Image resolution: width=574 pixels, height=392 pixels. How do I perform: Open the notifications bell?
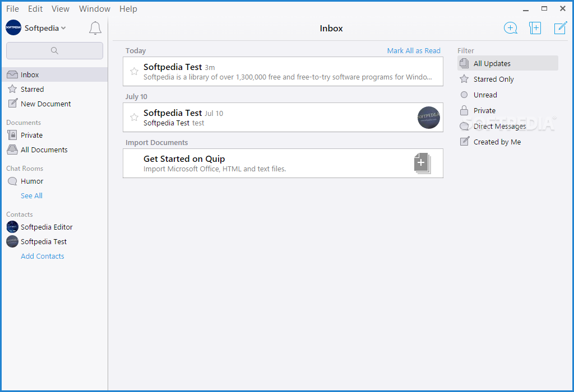(x=95, y=28)
